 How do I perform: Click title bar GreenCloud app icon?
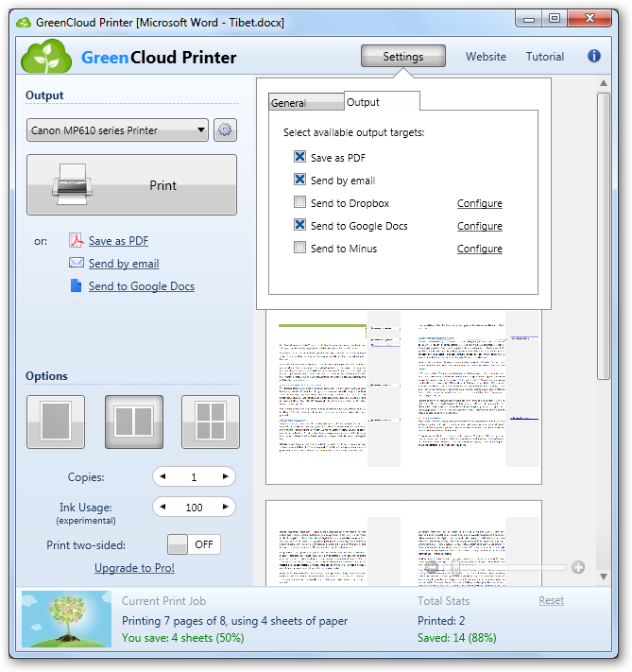[24, 23]
